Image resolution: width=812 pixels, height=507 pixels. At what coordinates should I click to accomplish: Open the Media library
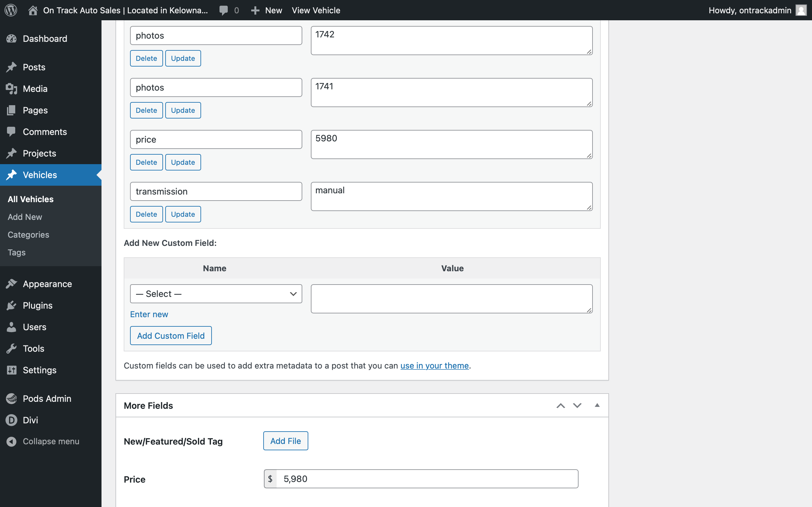35,88
